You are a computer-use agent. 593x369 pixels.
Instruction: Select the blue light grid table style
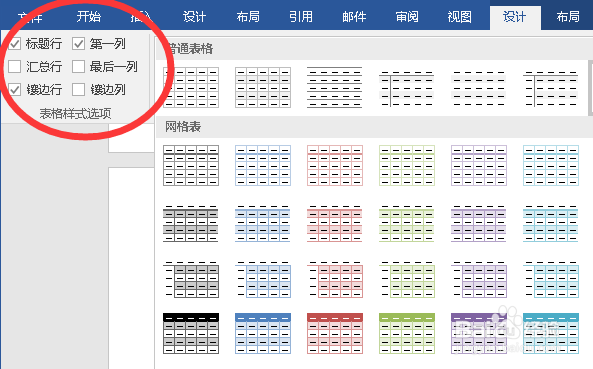click(x=263, y=165)
